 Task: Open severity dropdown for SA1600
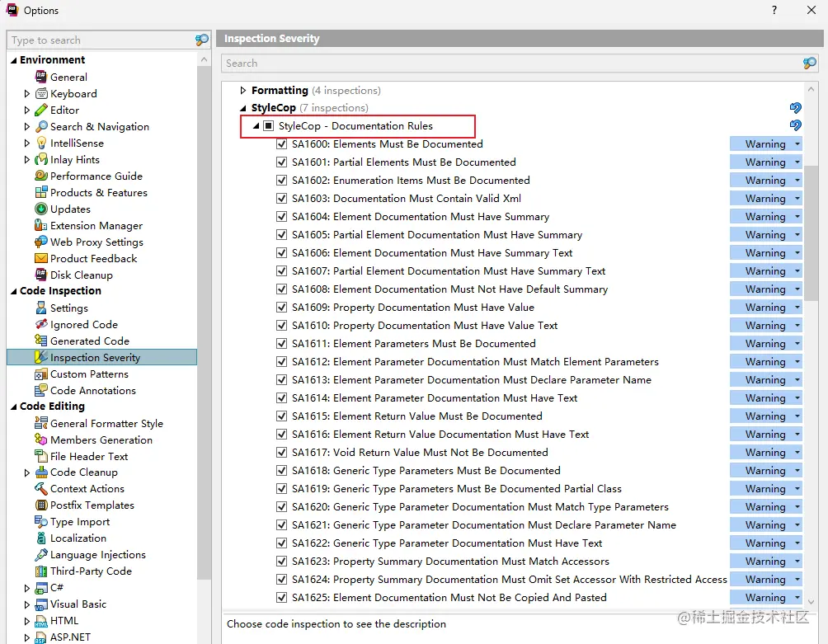765,144
